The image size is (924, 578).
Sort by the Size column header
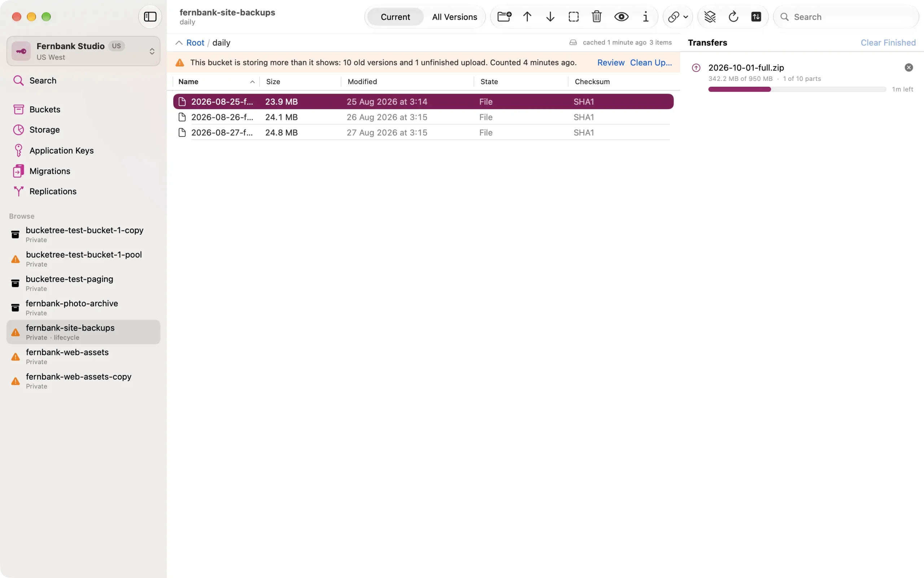click(x=301, y=82)
